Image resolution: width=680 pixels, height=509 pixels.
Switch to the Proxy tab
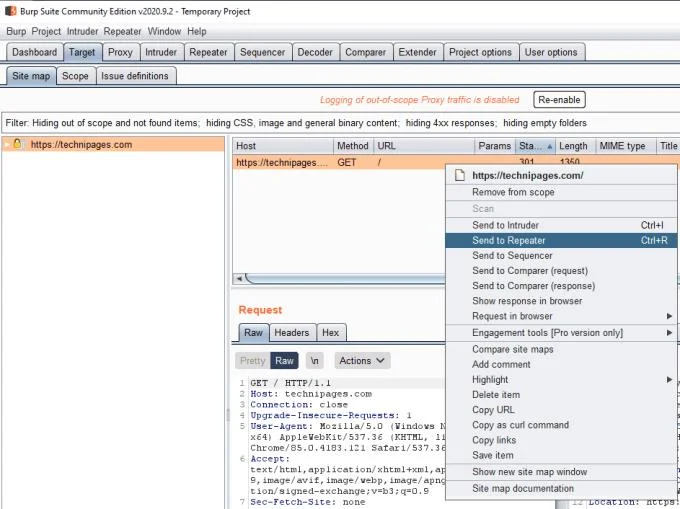pyautogui.click(x=121, y=52)
